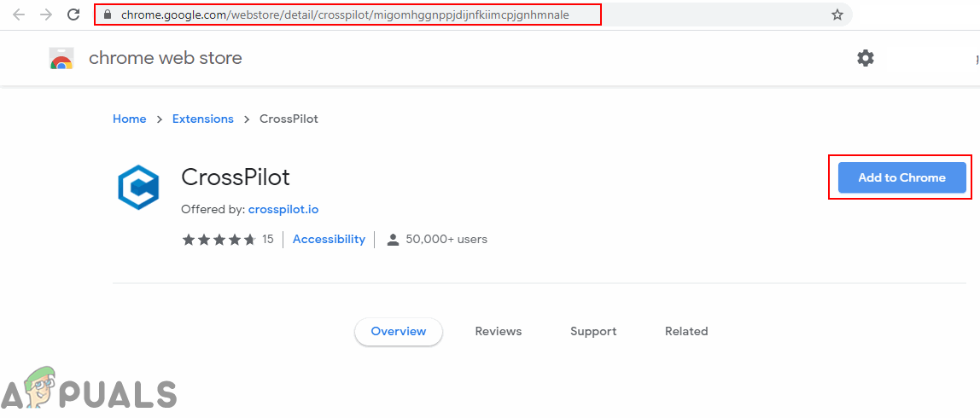Navigate to Home in the breadcrumb
The image size is (980, 418).
130,119
